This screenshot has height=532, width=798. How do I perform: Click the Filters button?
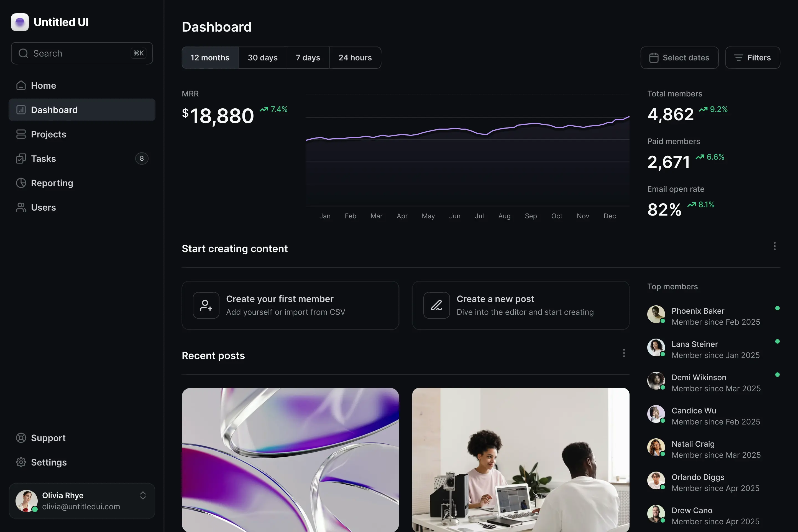[x=753, y=58]
